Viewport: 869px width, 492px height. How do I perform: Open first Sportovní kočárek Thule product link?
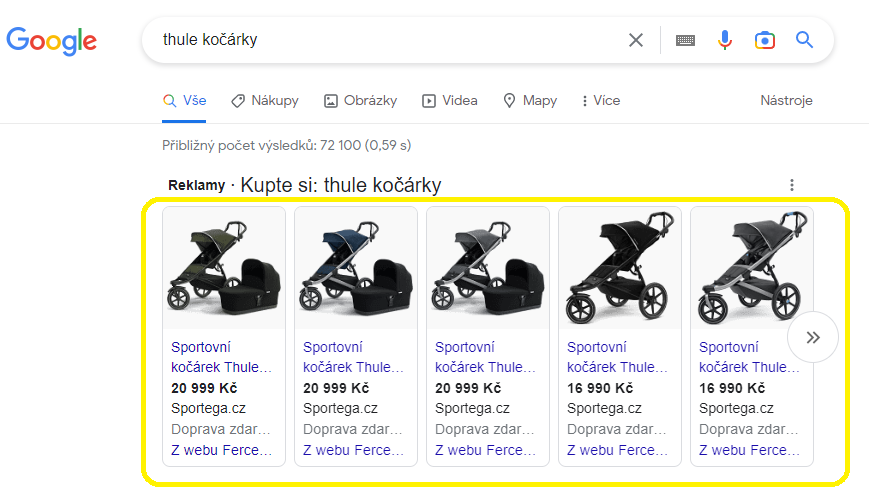[x=221, y=357]
